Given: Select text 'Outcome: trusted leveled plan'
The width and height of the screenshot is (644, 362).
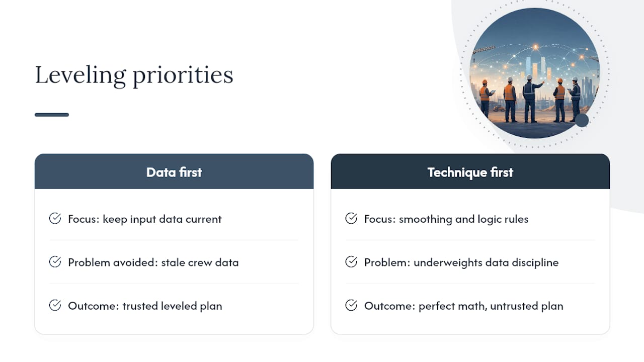Looking at the screenshot, I should coord(145,306).
